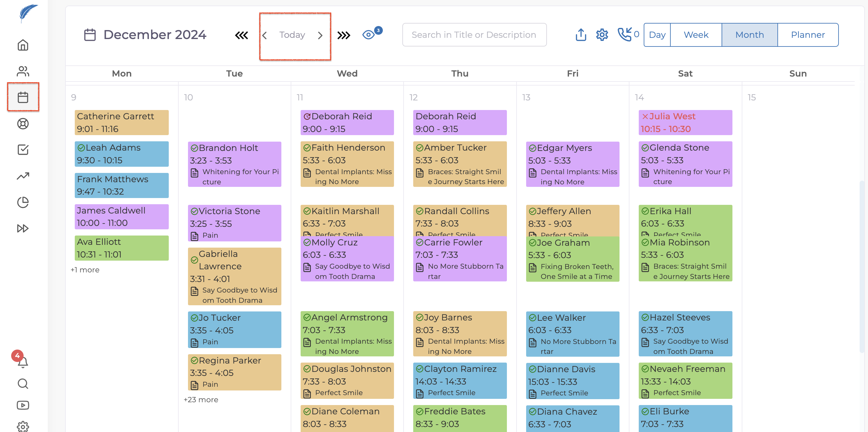Screen dimensions: 868x432
Task: Open Julia West cancelled appointment
Action: 685,122
